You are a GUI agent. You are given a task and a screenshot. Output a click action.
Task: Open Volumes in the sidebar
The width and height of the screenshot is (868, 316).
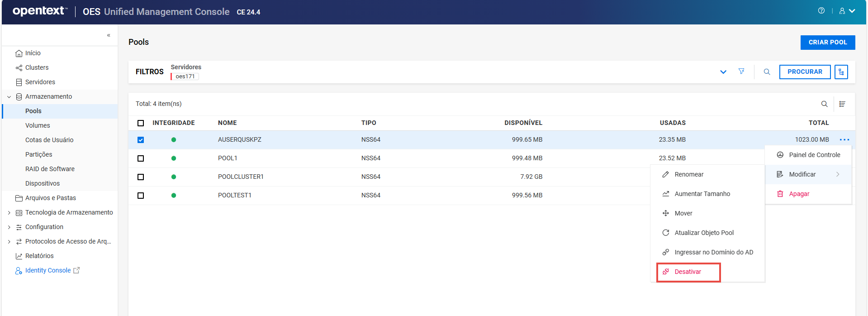pos(38,126)
